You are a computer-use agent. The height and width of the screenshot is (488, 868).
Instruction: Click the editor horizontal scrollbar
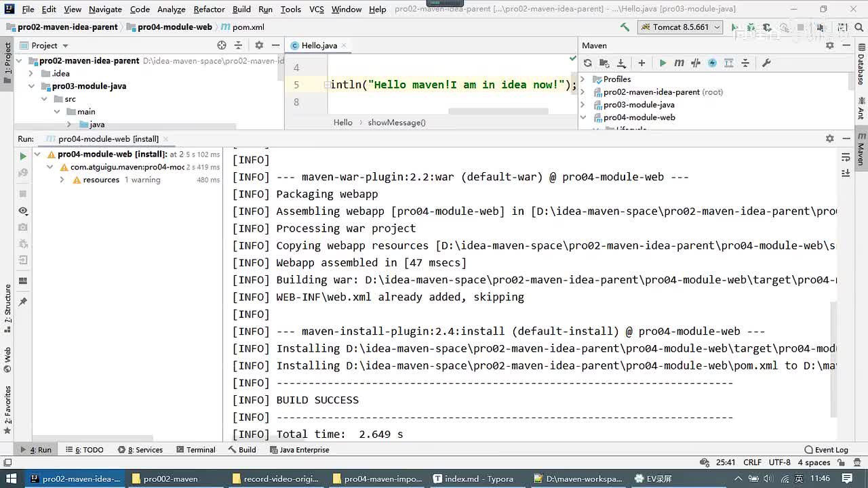pos(498,111)
